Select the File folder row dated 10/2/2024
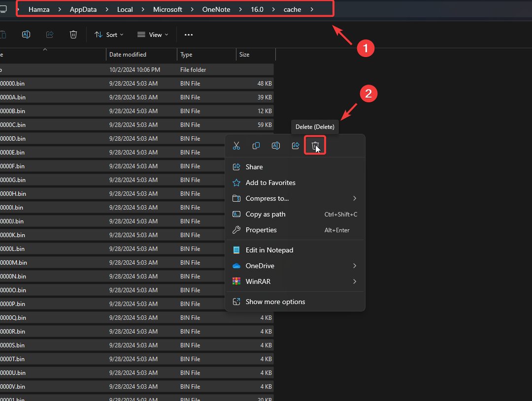Screen dimensions: 532x401 click(x=137, y=70)
